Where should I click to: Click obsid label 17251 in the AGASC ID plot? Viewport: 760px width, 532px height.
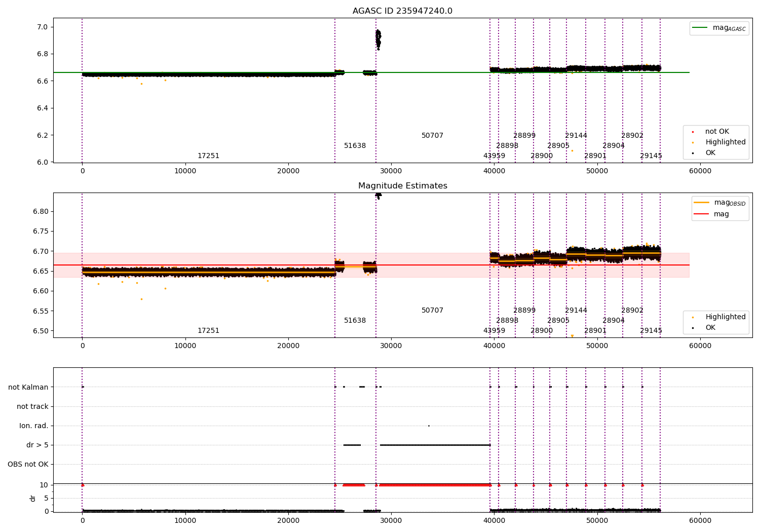[208, 156]
